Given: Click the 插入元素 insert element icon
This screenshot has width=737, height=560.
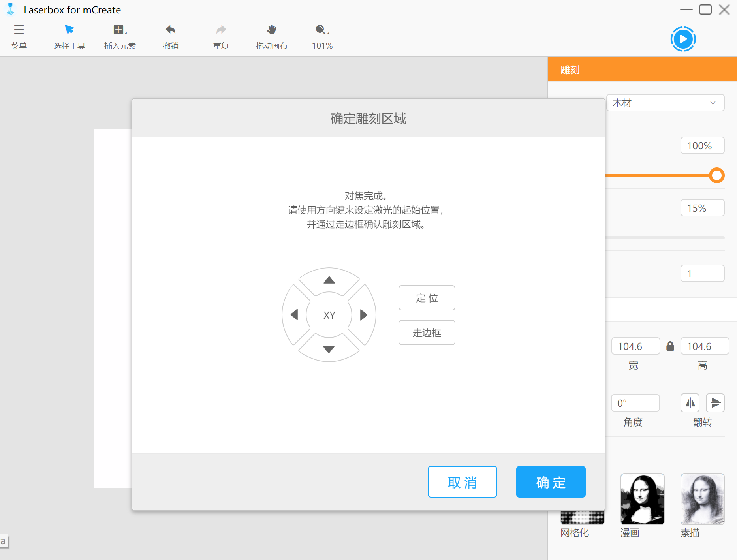Looking at the screenshot, I should click(119, 36).
